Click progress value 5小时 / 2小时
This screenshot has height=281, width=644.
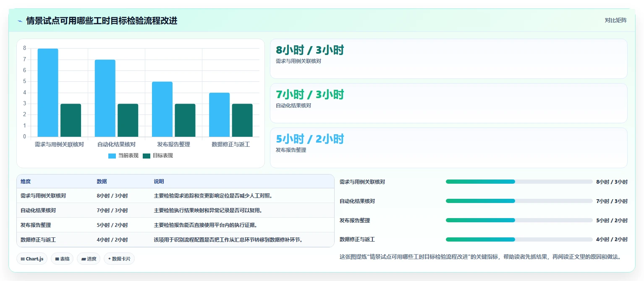click(x=612, y=221)
